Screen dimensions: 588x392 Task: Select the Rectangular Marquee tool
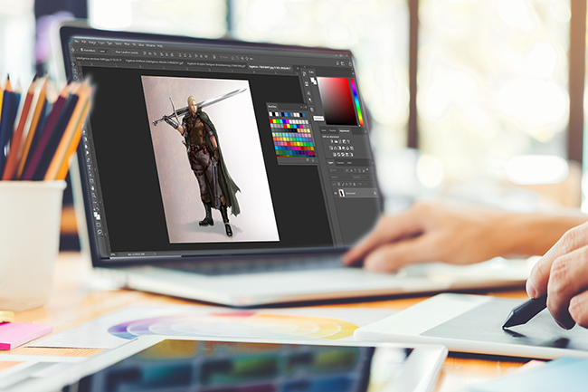click(74, 71)
